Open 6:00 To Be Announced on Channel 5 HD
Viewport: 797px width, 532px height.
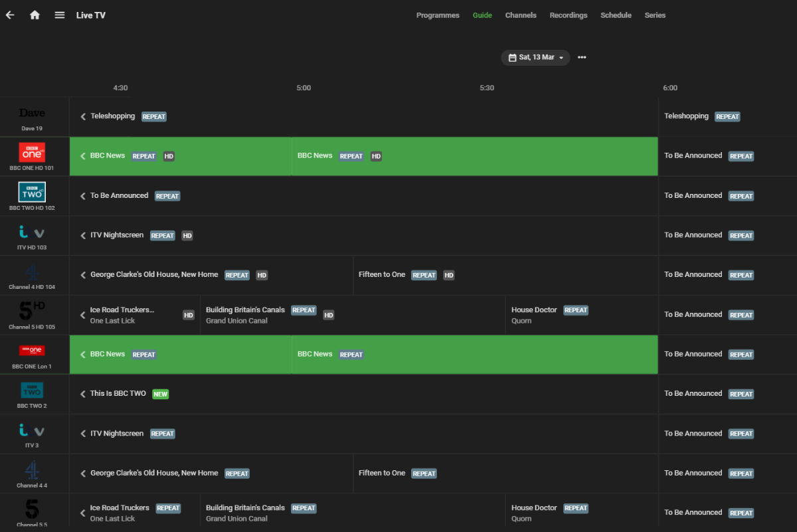point(728,315)
